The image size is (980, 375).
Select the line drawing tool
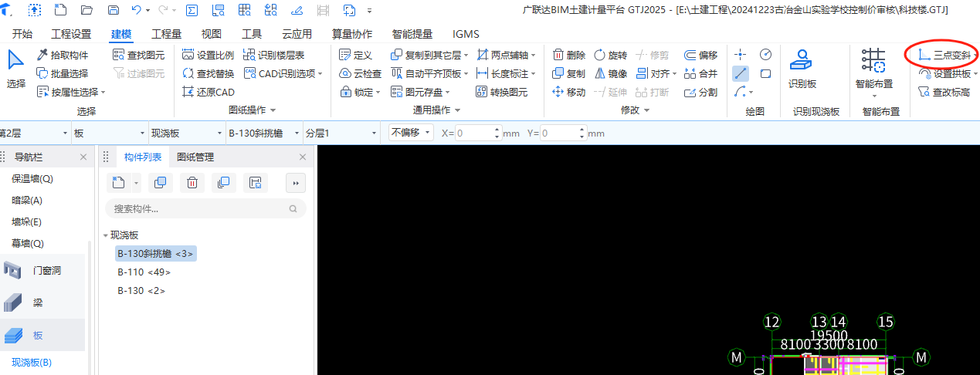point(740,73)
